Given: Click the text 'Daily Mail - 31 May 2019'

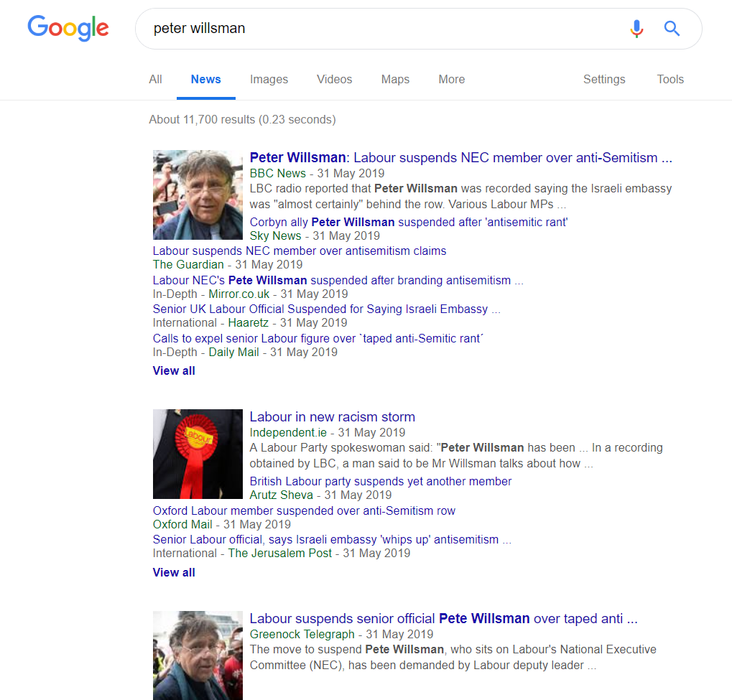Looking at the screenshot, I should pyautogui.click(x=273, y=353).
